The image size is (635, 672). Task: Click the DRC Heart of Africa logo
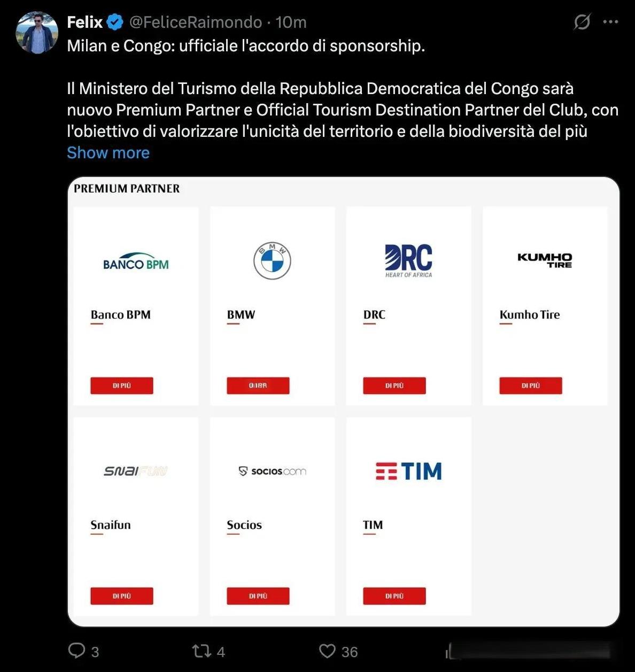click(408, 261)
